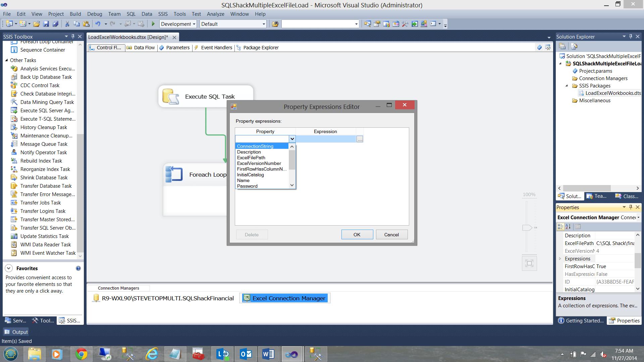Toggle auto-hide pin on SSIS Toolbox

72,36
